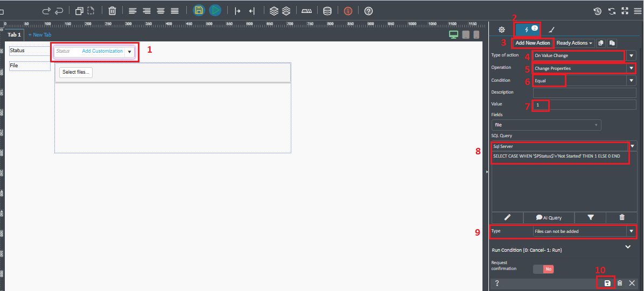Click the trash icon in the top toolbar
644x291 pixels.
(112, 11)
